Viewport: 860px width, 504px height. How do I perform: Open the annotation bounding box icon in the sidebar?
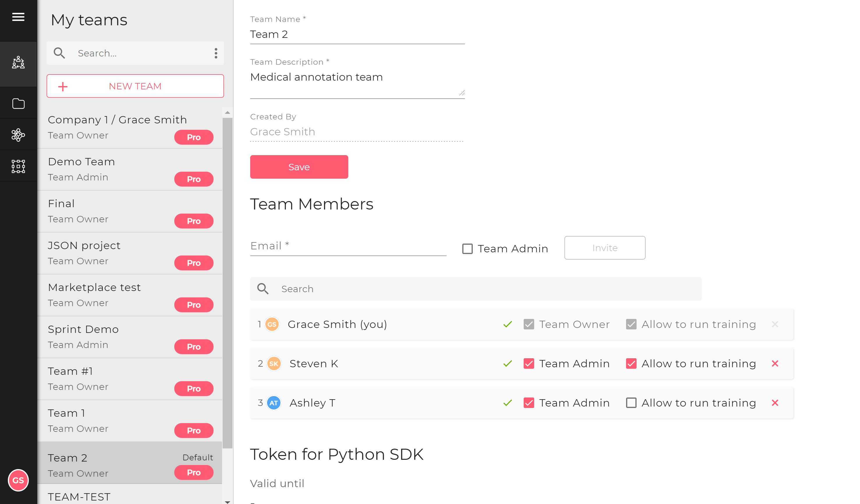pyautogui.click(x=18, y=166)
